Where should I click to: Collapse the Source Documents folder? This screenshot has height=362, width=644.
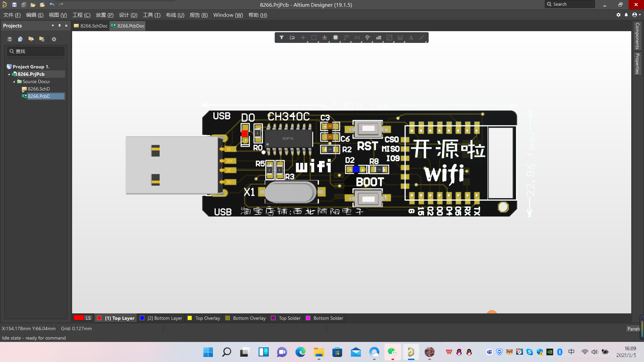pyautogui.click(x=14, y=81)
